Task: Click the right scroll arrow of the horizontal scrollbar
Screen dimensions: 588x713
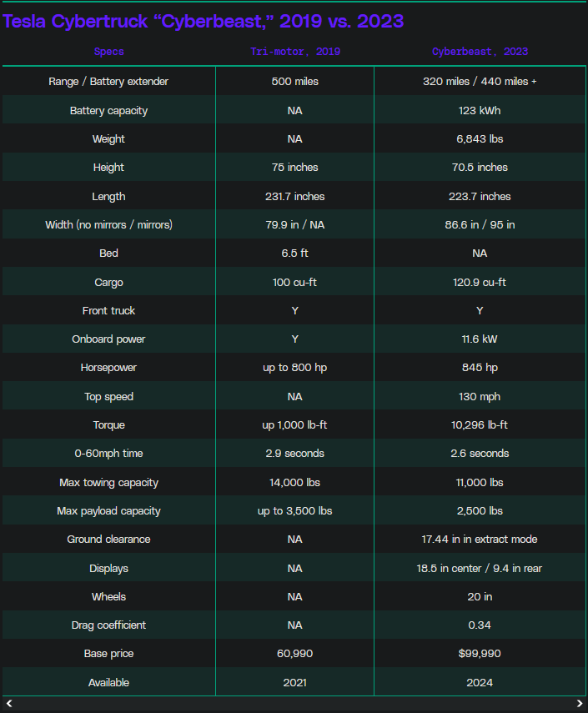Action: (580, 704)
